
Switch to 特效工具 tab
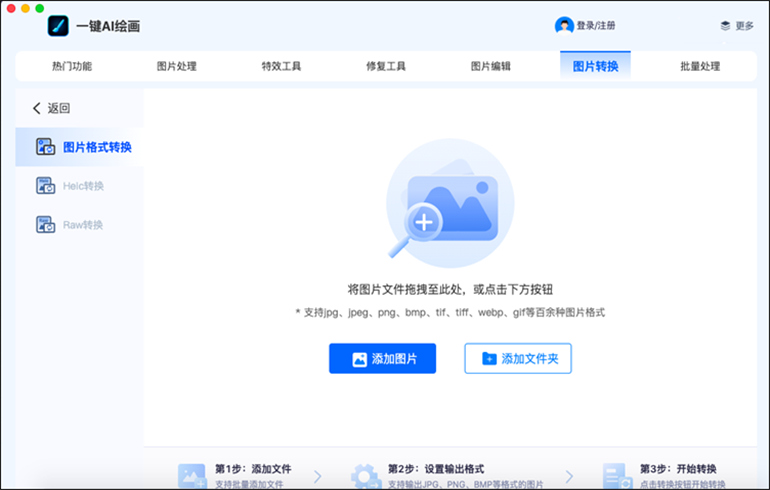coord(281,66)
